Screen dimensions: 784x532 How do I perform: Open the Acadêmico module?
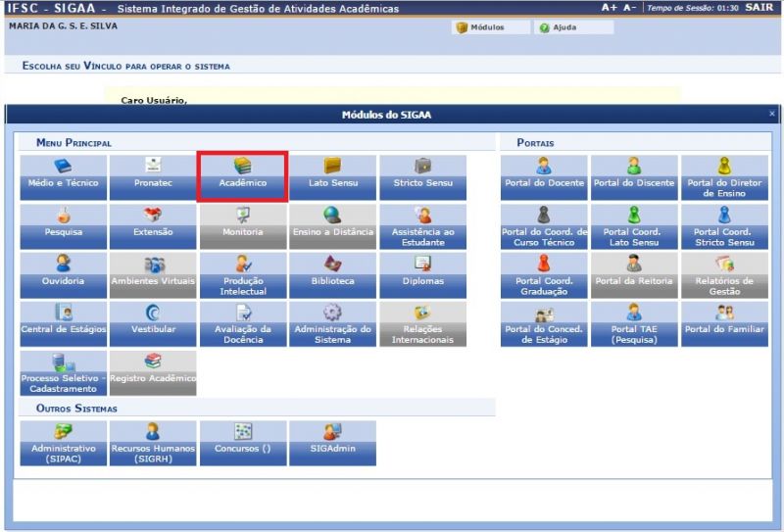[x=242, y=176]
